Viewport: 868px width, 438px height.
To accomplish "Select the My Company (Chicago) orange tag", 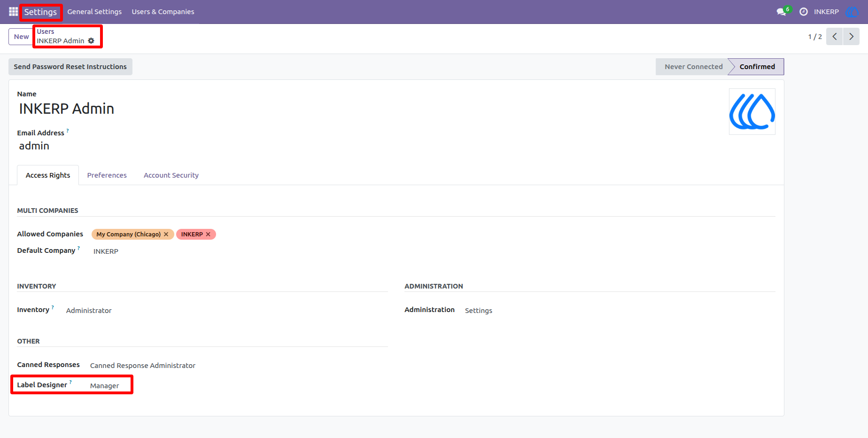I will click(x=133, y=234).
